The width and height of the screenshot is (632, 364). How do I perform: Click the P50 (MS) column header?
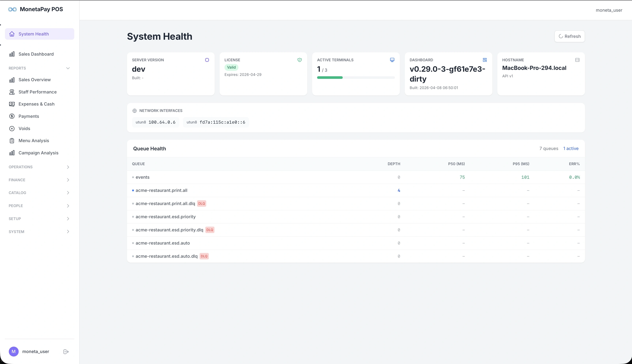(x=456, y=164)
